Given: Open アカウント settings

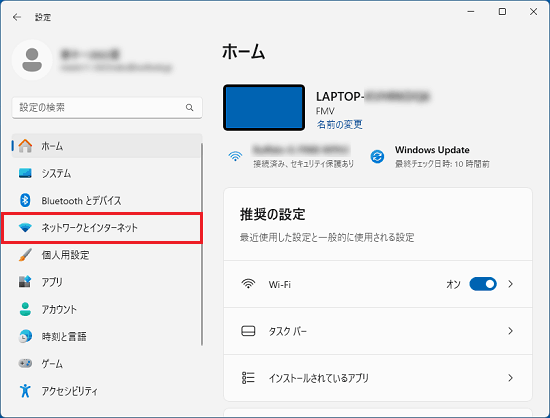Looking at the screenshot, I should pyautogui.click(x=107, y=309).
